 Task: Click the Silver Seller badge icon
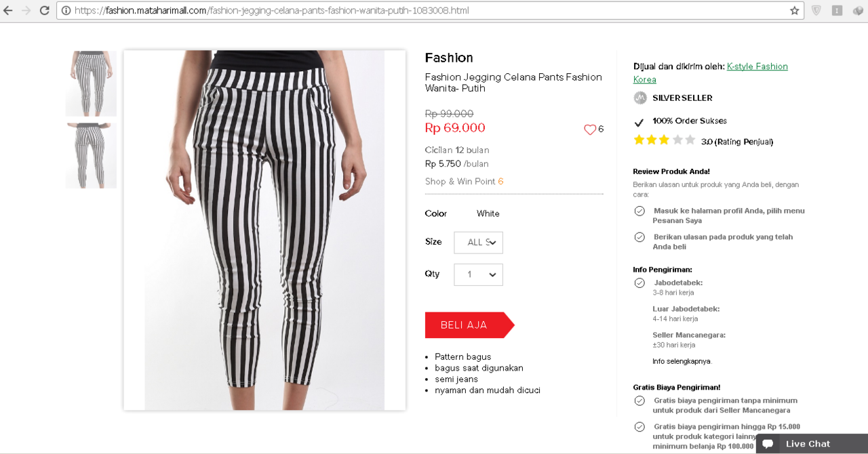pos(640,98)
